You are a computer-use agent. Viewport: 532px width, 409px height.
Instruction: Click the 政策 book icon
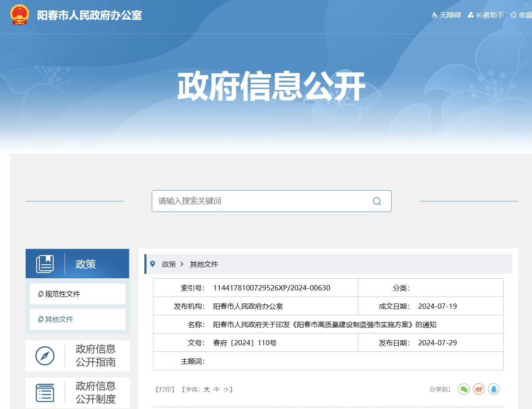tap(45, 264)
